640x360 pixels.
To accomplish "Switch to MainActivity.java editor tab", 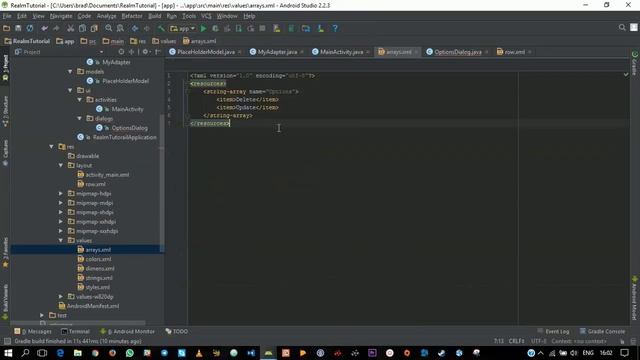I will tap(341, 52).
